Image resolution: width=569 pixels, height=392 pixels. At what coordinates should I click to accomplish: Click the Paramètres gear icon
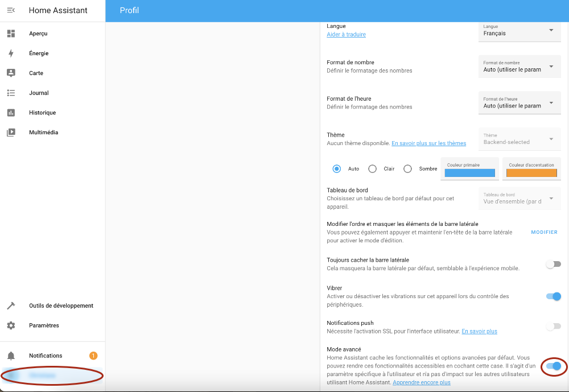point(11,325)
